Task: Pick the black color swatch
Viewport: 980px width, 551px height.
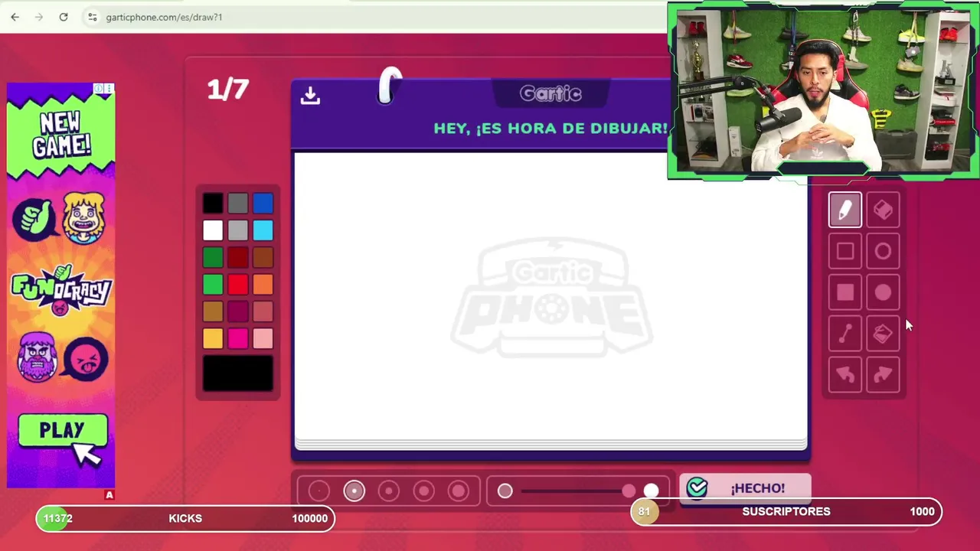Action: (213, 203)
